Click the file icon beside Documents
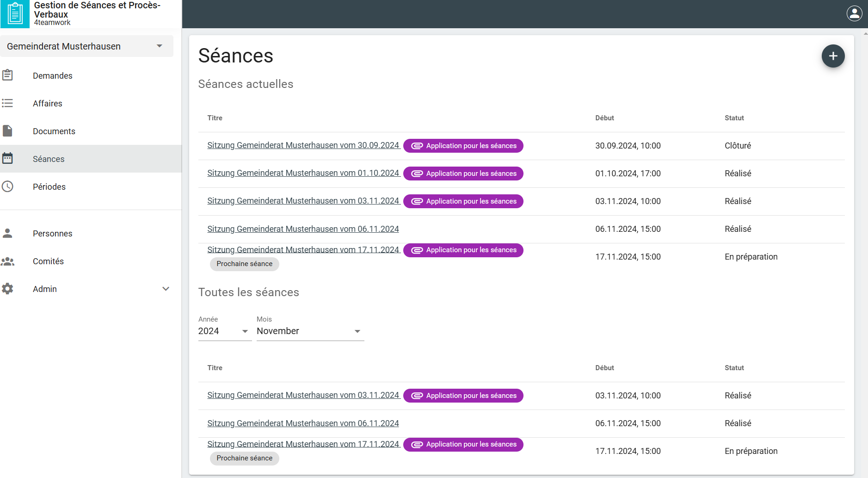This screenshot has width=868, height=478. pos(8,131)
